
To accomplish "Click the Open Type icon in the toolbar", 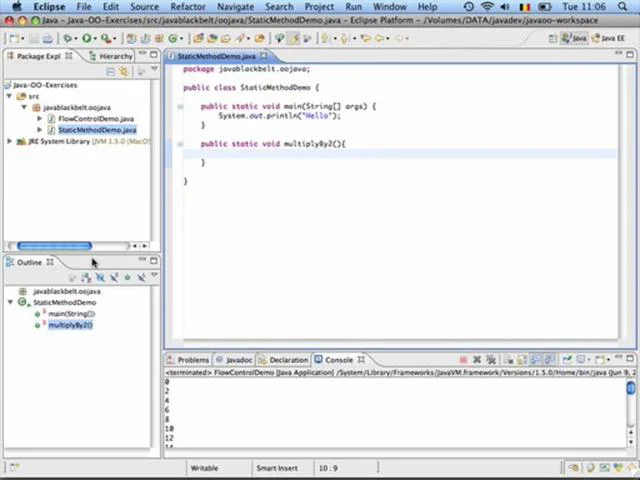I will pos(198,38).
